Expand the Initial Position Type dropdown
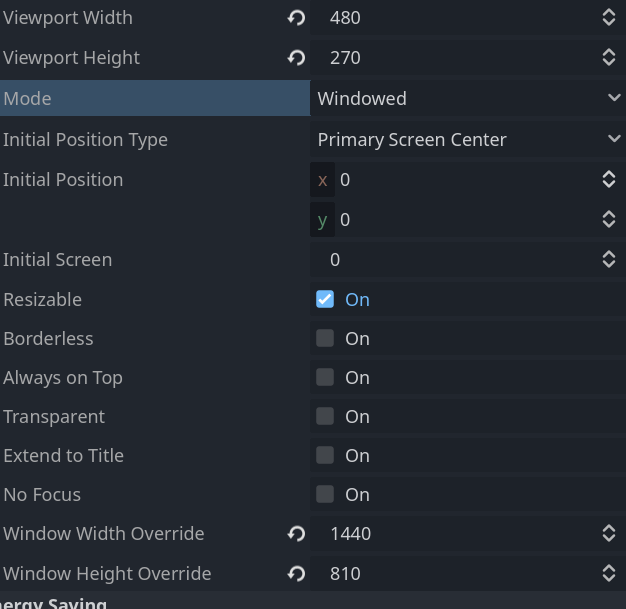 [x=467, y=139]
